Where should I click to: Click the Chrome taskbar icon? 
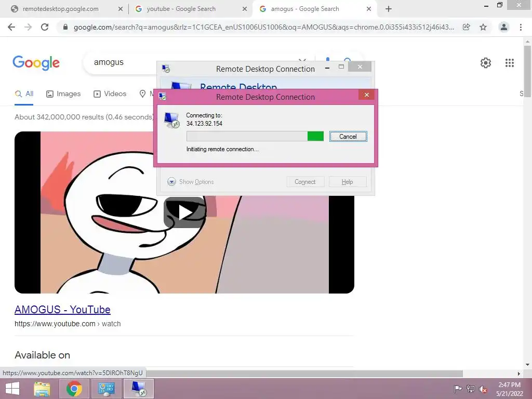(x=74, y=389)
